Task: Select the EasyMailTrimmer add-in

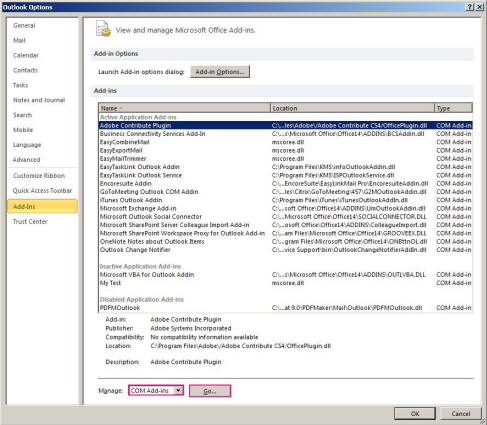Action: (285, 159)
